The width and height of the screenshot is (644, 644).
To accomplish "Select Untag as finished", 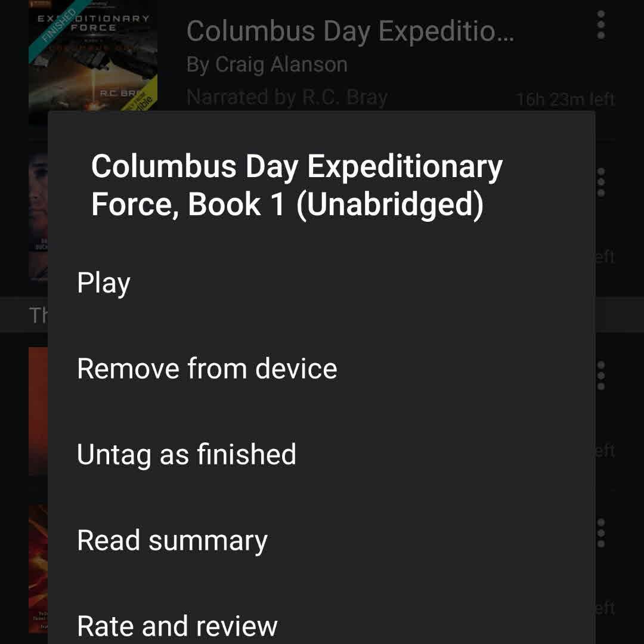I will point(187,454).
